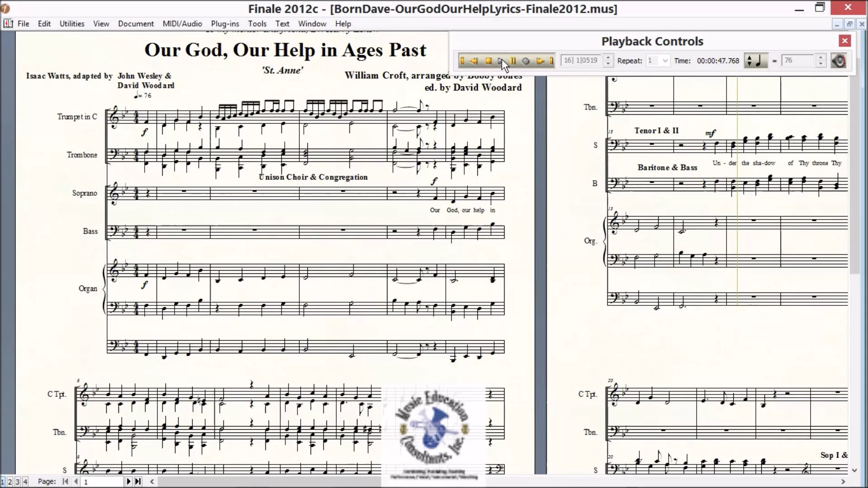Image resolution: width=868 pixels, height=488 pixels.
Task: Click the tempo marking '= 76' in the score
Action: coord(143,95)
